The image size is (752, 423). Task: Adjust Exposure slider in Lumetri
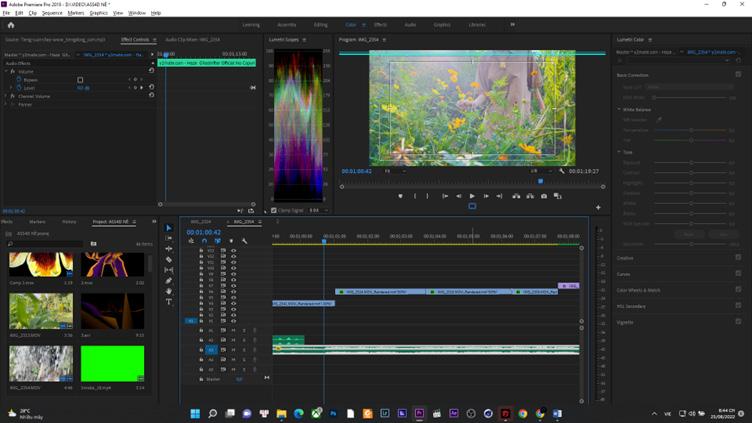click(691, 163)
